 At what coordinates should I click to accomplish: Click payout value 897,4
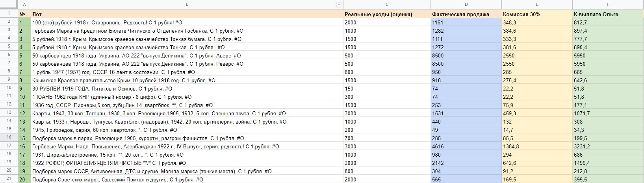coord(608,31)
